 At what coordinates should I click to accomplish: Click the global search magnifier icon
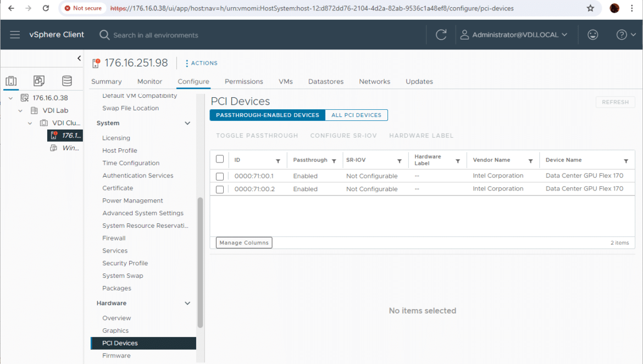point(104,35)
